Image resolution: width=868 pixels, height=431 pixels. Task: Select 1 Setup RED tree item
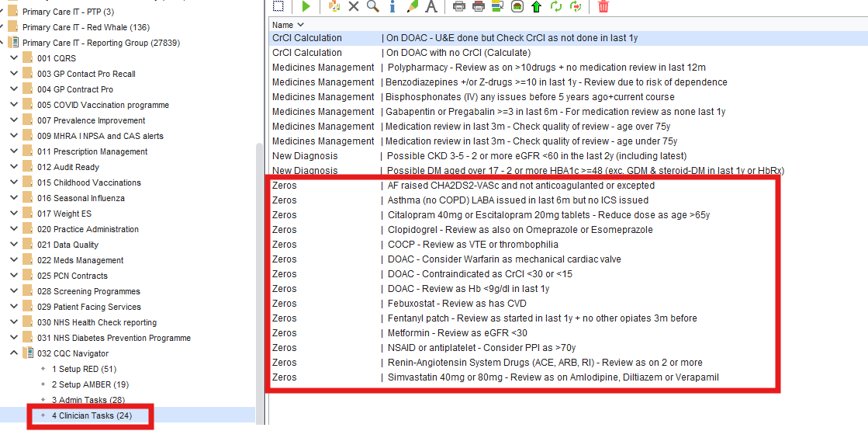(x=84, y=369)
